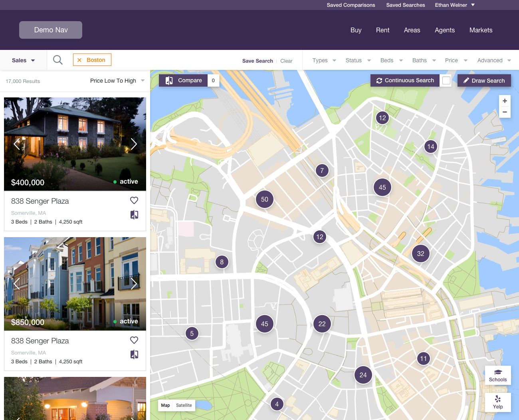The width and height of the screenshot is (519, 420).
Task: Go to the Markets page
Action: click(481, 30)
